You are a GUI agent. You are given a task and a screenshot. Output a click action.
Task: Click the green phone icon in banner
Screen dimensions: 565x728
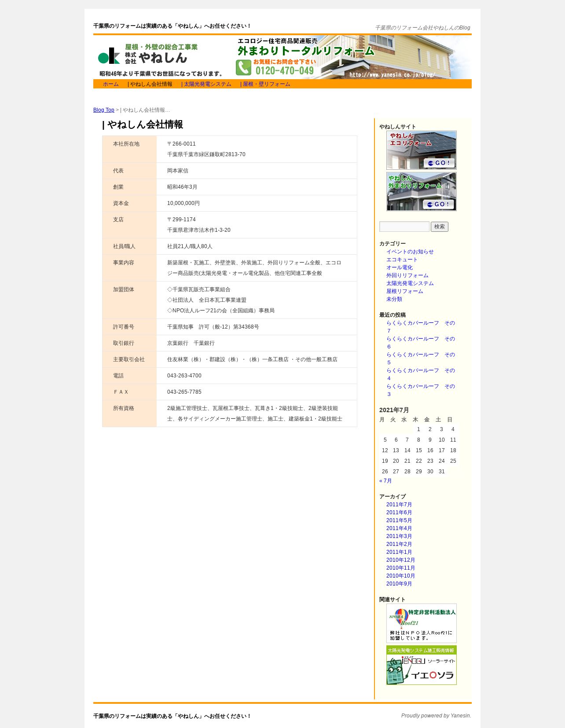point(243,67)
